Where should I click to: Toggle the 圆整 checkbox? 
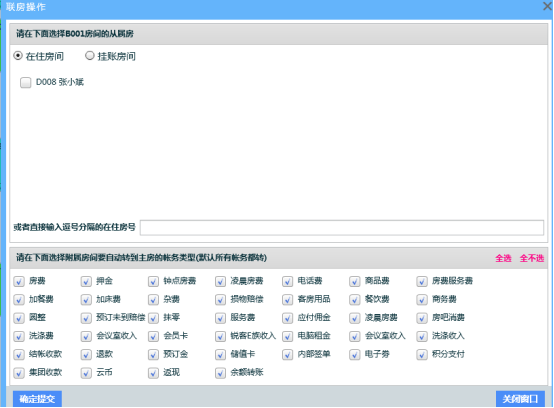[x=19, y=318]
